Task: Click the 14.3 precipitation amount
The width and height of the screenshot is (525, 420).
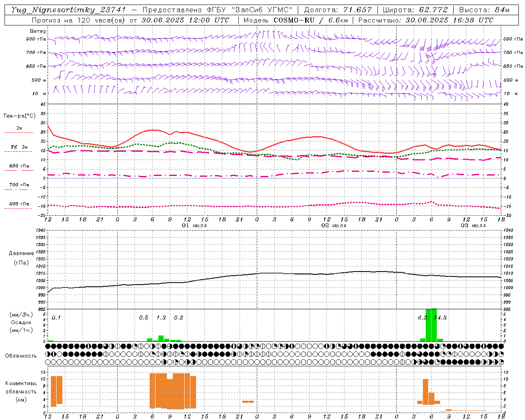Action: click(x=440, y=317)
